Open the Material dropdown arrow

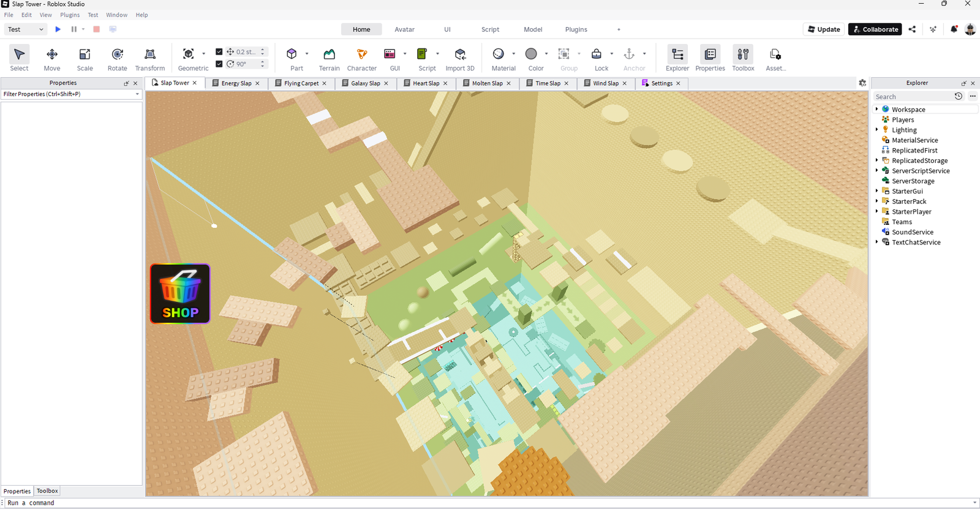[513, 54]
